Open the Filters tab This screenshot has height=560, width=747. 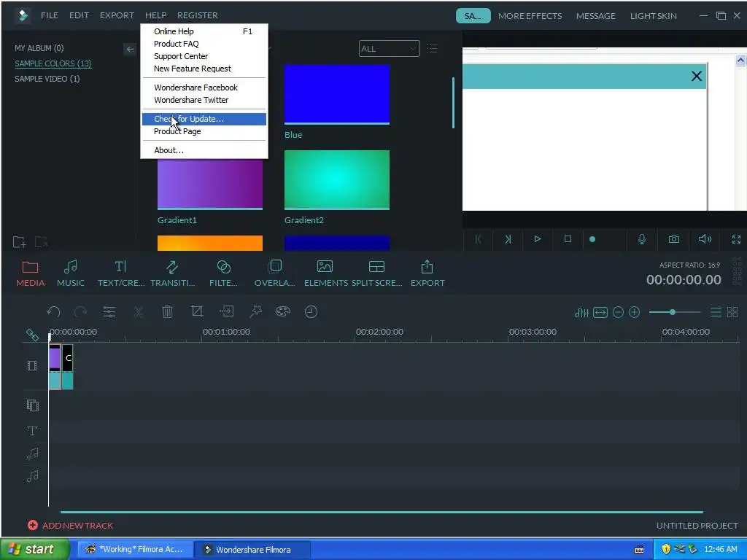pos(223,273)
